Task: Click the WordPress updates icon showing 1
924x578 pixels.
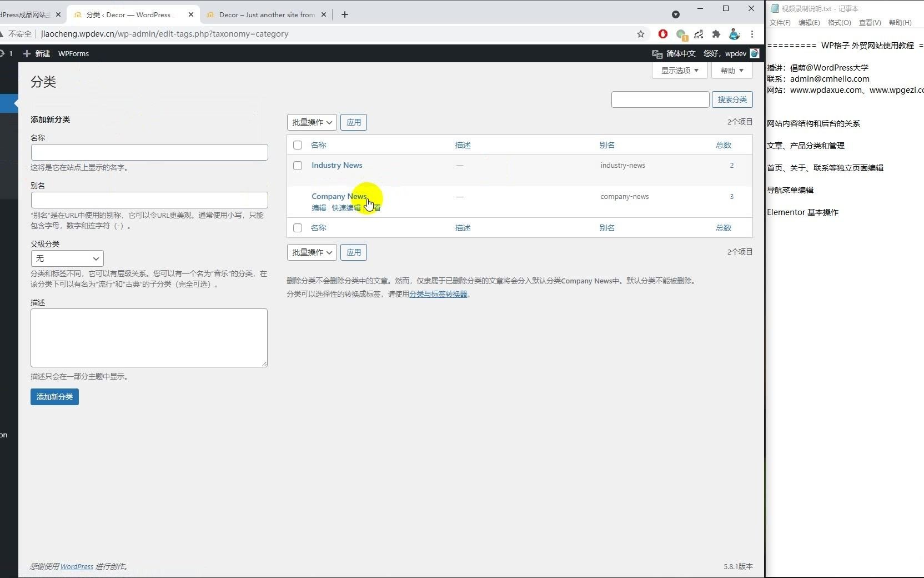Action: (8, 53)
